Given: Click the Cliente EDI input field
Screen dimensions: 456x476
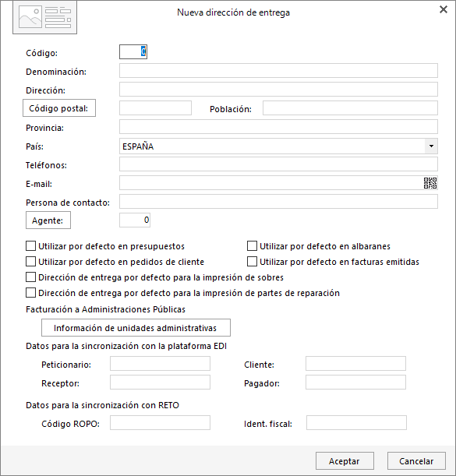Looking at the screenshot, I should [355, 363].
